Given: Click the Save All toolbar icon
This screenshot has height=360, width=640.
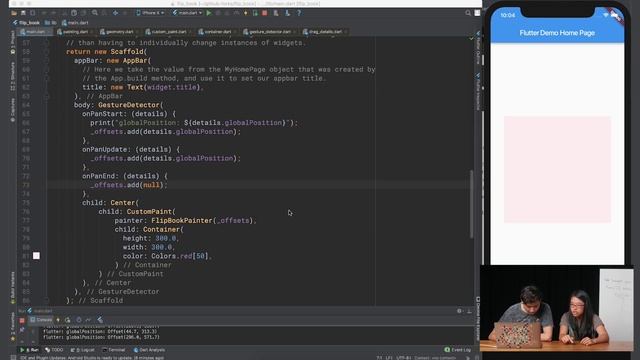Looking at the screenshot, I should pos(23,13).
